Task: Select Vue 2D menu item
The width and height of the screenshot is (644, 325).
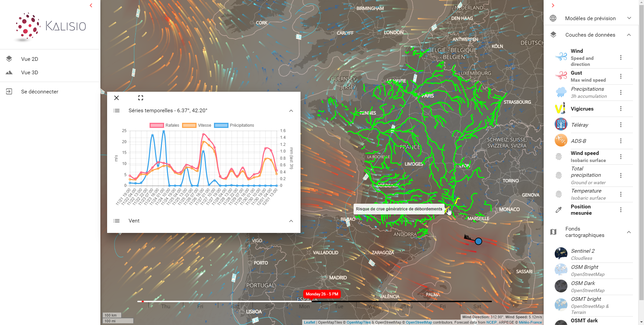Action: pyautogui.click(x=30, y=59)
